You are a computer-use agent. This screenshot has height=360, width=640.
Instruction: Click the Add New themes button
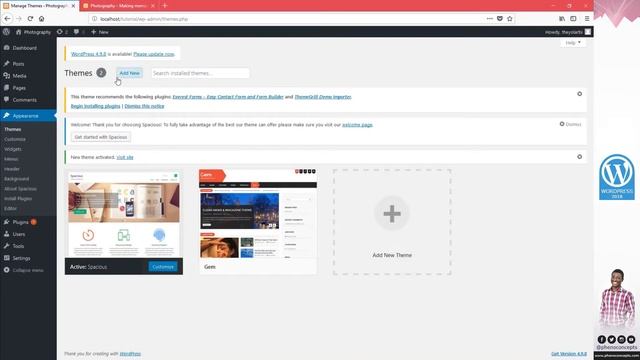[129, 73]
